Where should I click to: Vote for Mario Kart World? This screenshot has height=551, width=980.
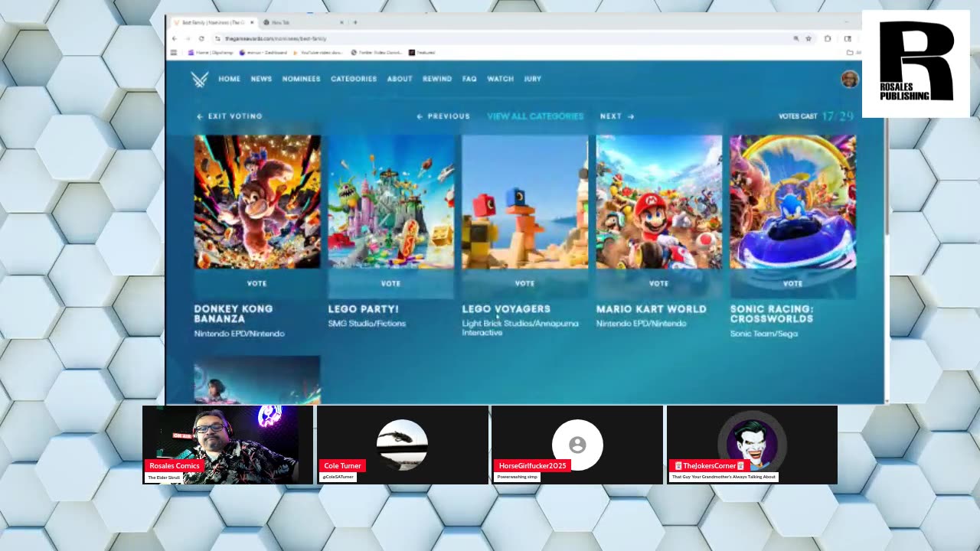(659, 283)
